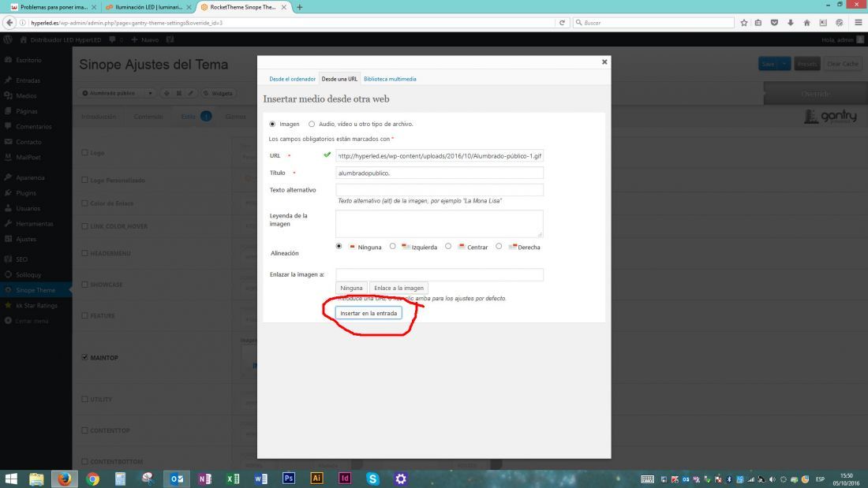Screen dimensions: 868x488
Task: Click the URL input field
Action: pyautogui.click(x=440, y=156)
